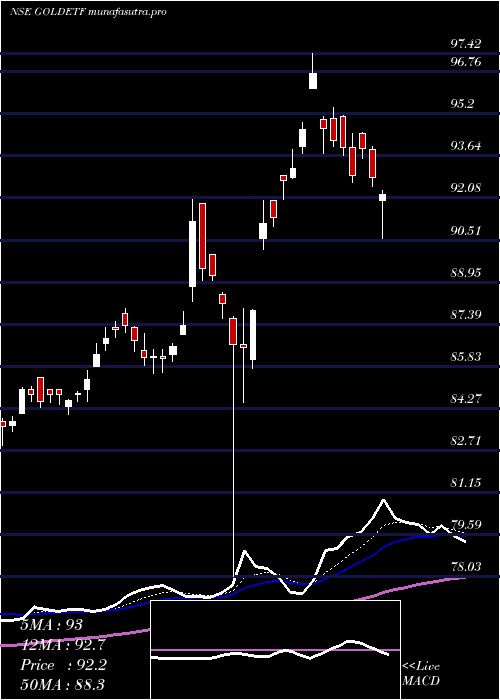The height and width of the screenshot is (700, 500).
Task: Select the 92.08 price level label
Action: (x=466, y=188)
